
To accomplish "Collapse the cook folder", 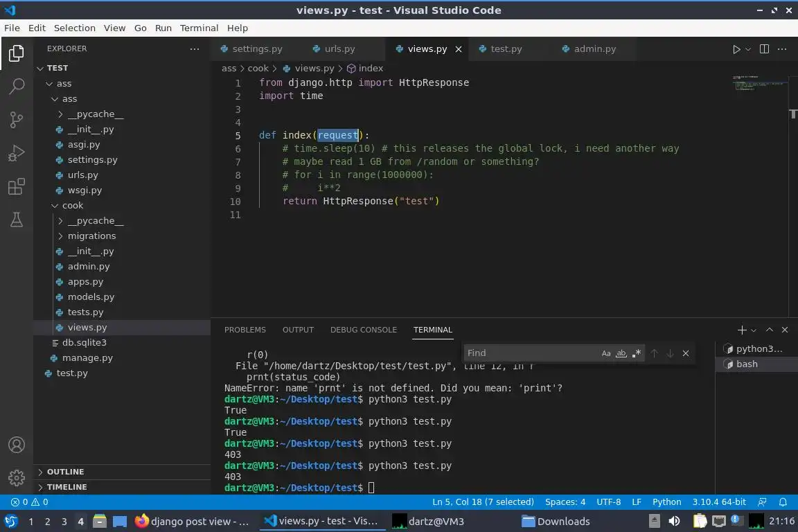I will click(55, 206).
